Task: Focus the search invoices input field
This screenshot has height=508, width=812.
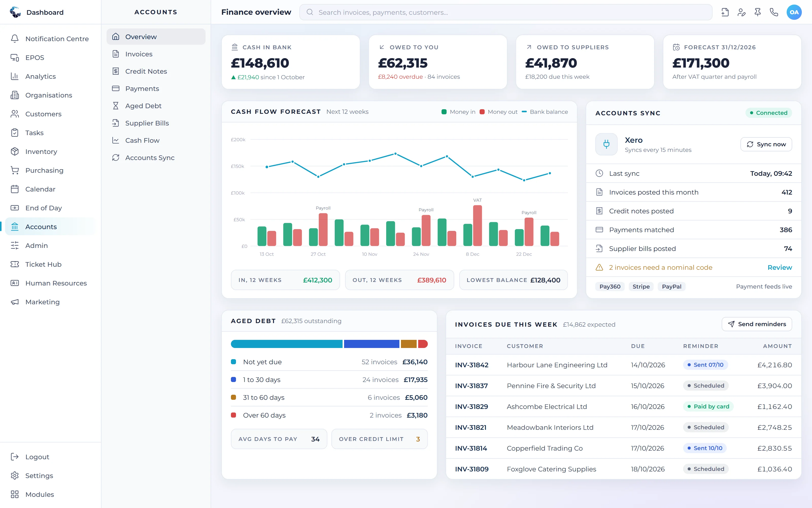Action: [x=506, y=12]
